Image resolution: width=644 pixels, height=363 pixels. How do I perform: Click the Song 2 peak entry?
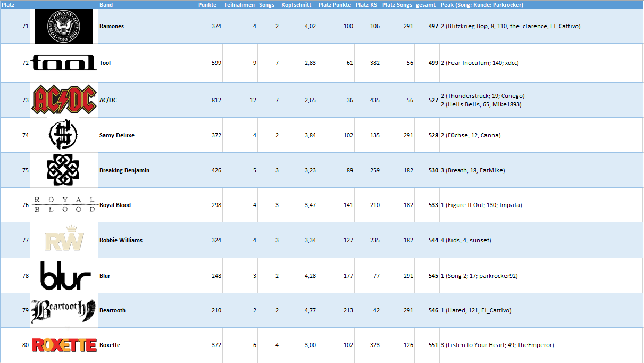coord(479,276)
